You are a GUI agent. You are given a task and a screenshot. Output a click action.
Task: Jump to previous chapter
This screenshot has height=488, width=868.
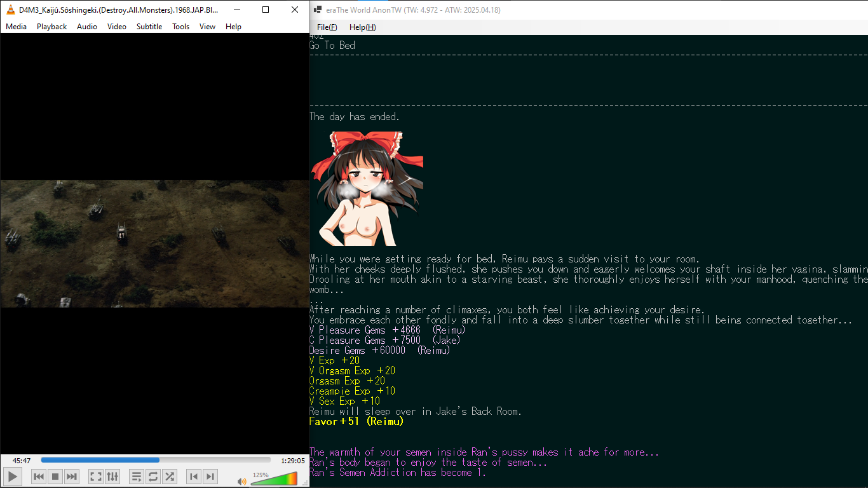click(x=194, y=477)
